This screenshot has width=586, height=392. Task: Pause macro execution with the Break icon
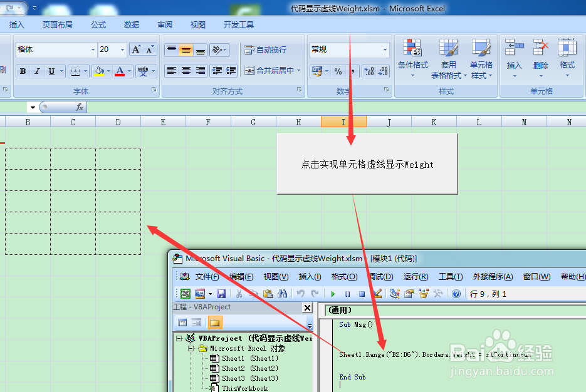[x=348, y=293]
